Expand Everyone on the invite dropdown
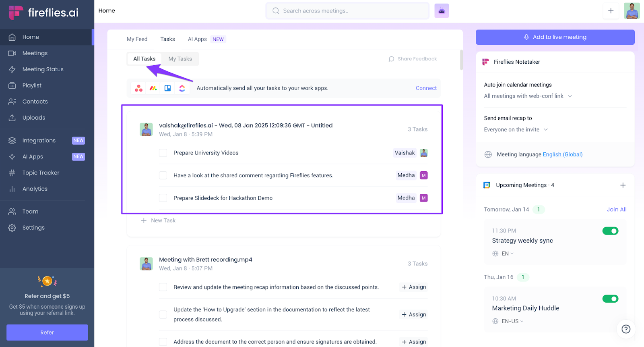The height and width of the screenshot is (347, 644). [516, 129]
